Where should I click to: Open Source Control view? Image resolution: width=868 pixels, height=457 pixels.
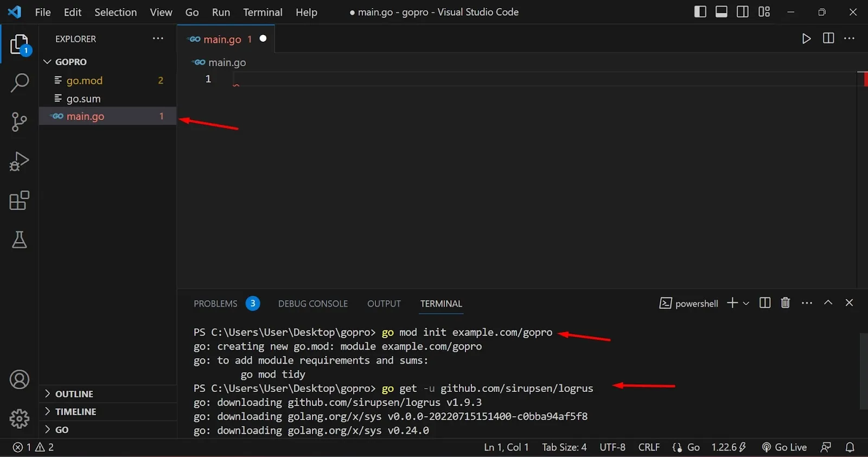point(20,122)
